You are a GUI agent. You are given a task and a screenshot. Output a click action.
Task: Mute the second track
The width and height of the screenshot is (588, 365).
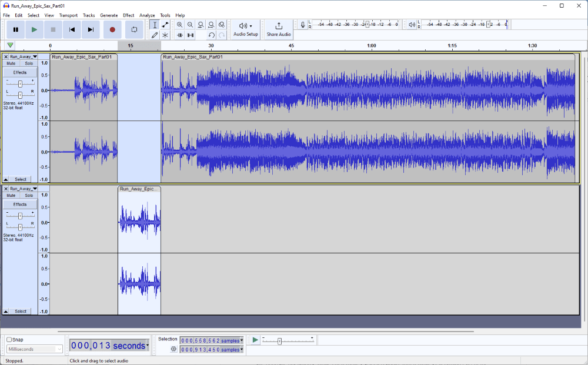coord(11,195)
